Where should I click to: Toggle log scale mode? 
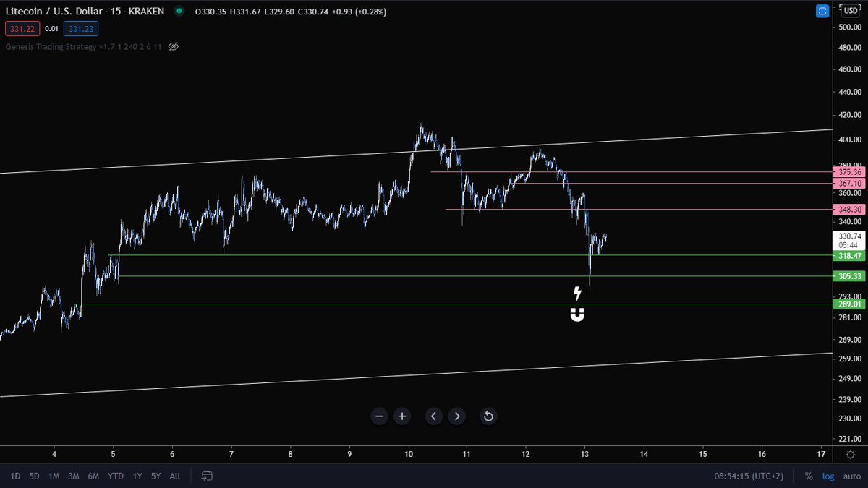pyautogui.click(x=827, y=476)
